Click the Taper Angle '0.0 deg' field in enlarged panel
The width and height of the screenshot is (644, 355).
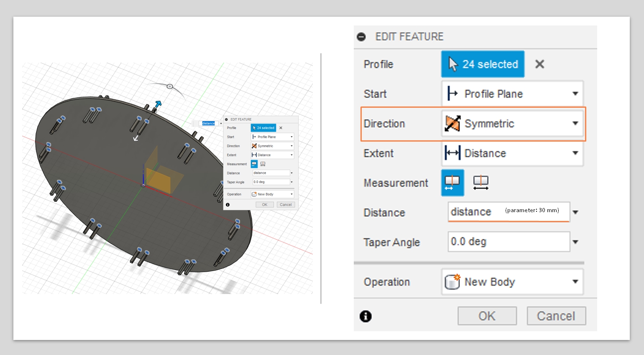(509, 242)
